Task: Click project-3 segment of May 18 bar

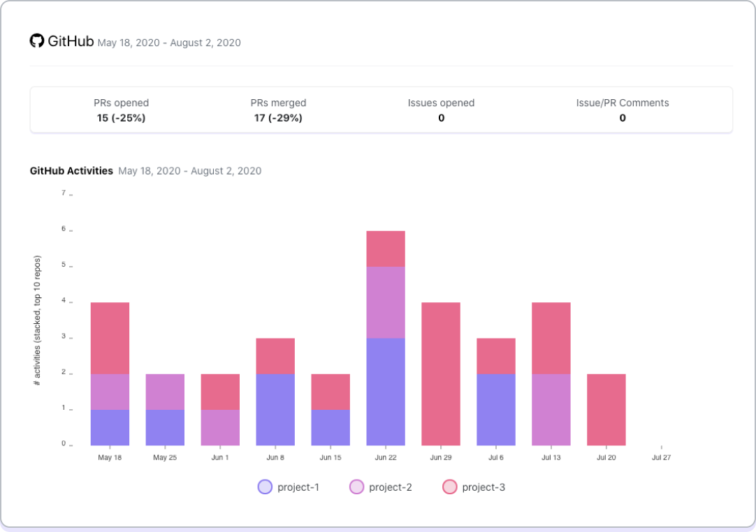Action: 110,338
